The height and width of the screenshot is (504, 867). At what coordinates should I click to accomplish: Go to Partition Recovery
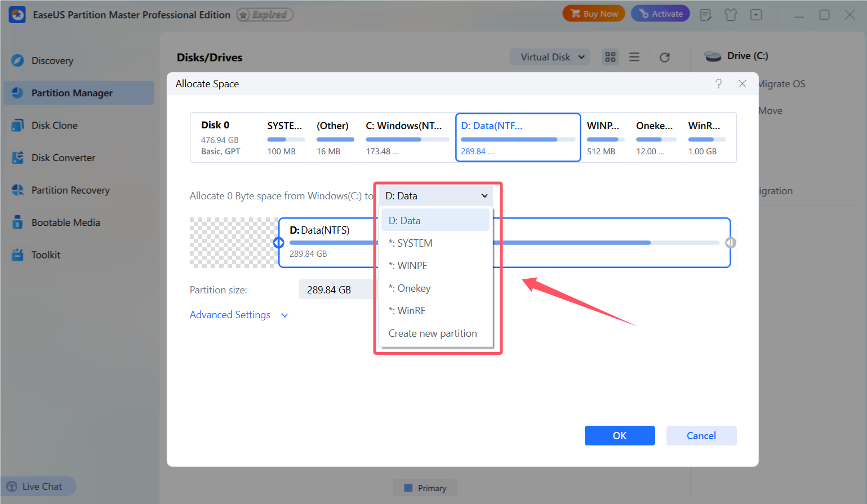70,190
